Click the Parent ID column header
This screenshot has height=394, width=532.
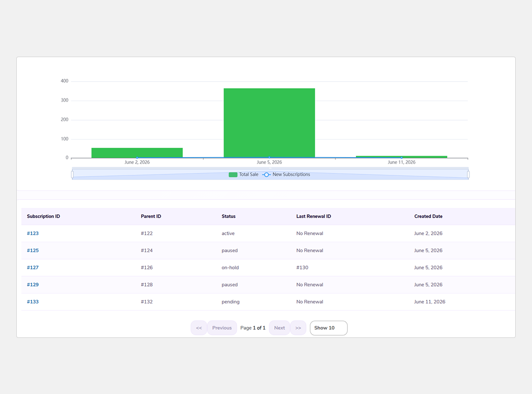point(151,217)
